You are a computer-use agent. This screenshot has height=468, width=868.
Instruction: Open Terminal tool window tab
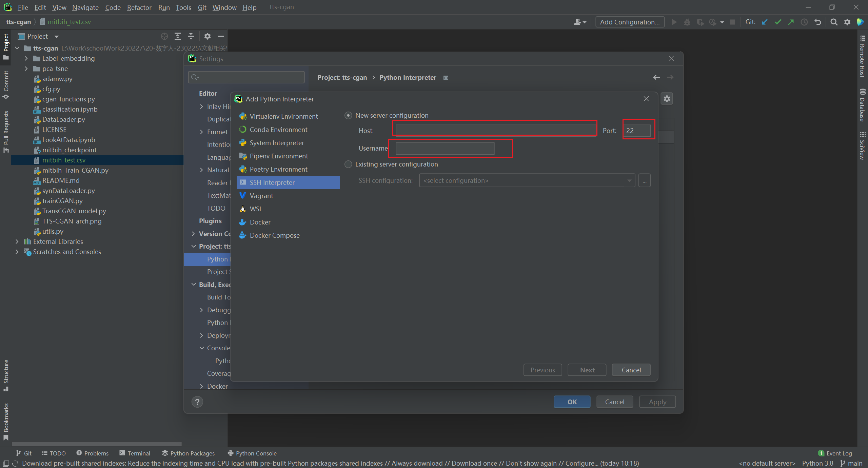135,453
